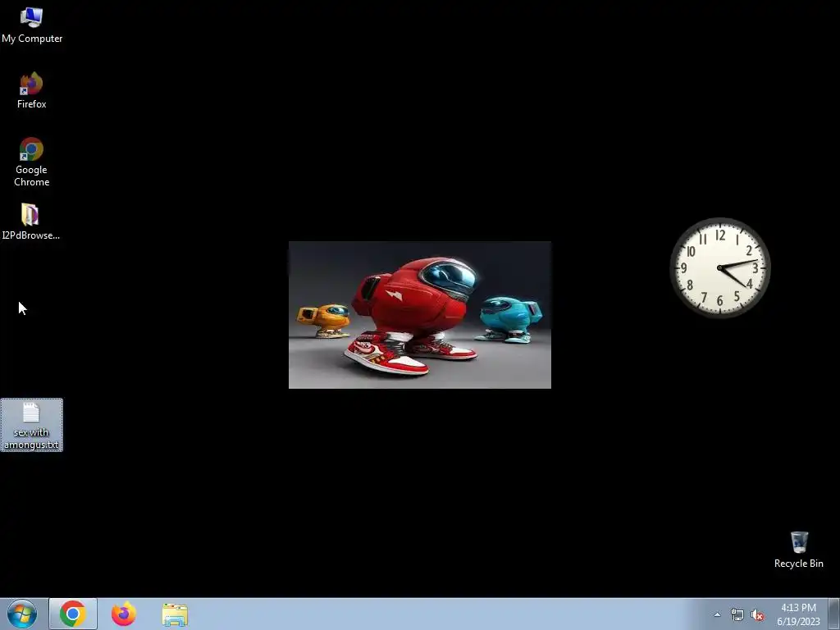Click the muted volume tray icon
This screenshot has height=630, width=840.
(757, 615)
